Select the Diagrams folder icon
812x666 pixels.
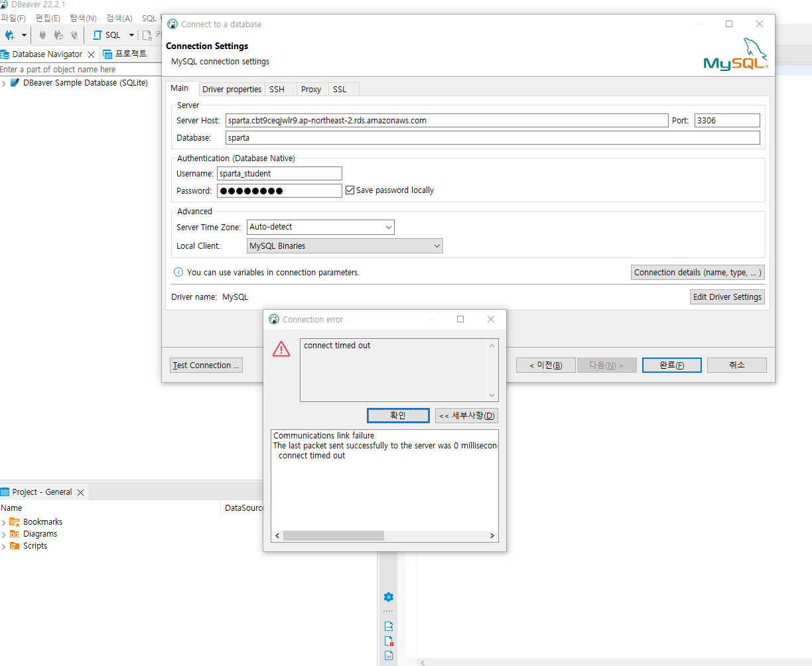click(15, 534)
